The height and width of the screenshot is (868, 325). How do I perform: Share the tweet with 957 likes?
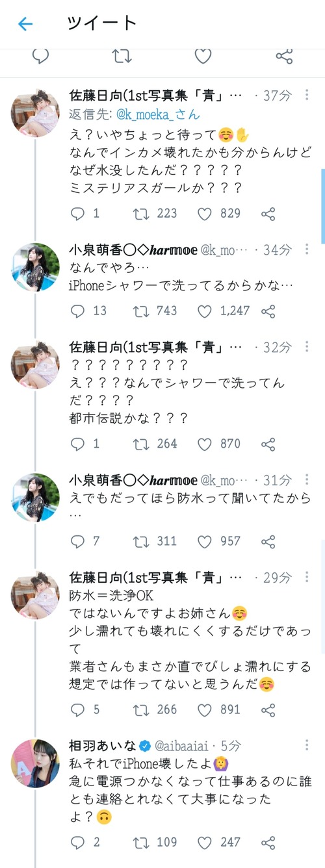tap(268, 541)
